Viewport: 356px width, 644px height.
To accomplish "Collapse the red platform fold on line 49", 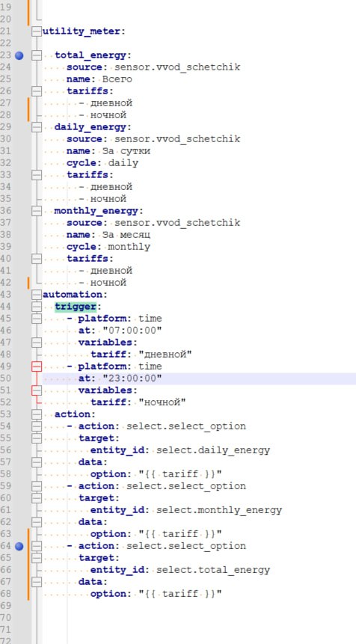I will tap(37, 367).
